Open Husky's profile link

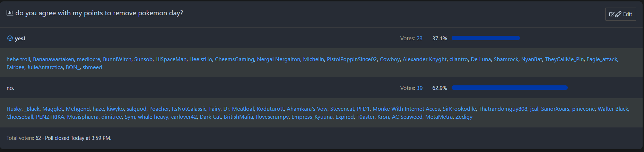click(14, 109)
